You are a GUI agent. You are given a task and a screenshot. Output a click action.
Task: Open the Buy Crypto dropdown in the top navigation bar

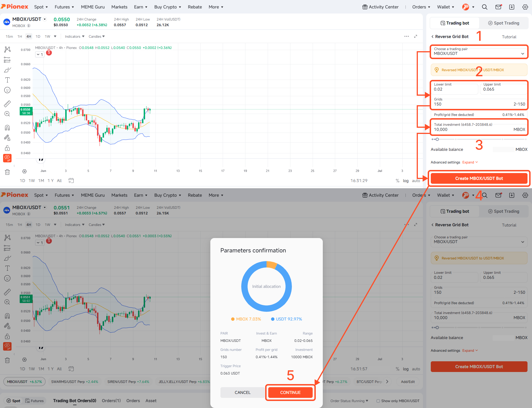[x=168, y=7]
